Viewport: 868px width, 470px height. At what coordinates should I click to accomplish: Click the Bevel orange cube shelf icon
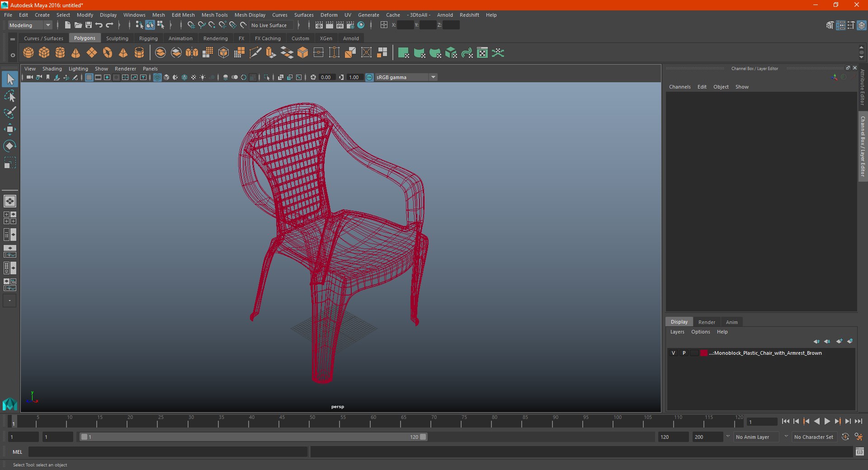(x=303, y=53)
